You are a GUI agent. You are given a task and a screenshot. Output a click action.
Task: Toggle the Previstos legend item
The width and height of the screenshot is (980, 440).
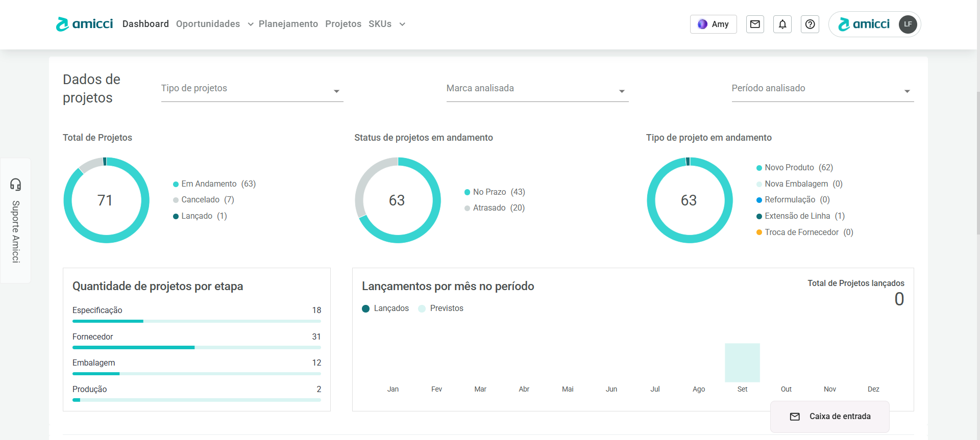[x=441, y=308]
